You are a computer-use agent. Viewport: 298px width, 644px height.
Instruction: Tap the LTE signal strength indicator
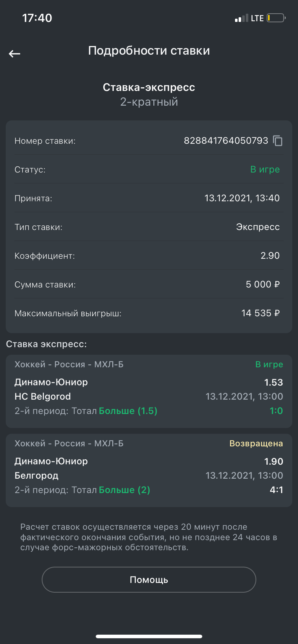pyautogui.click(x=241, y=18)
